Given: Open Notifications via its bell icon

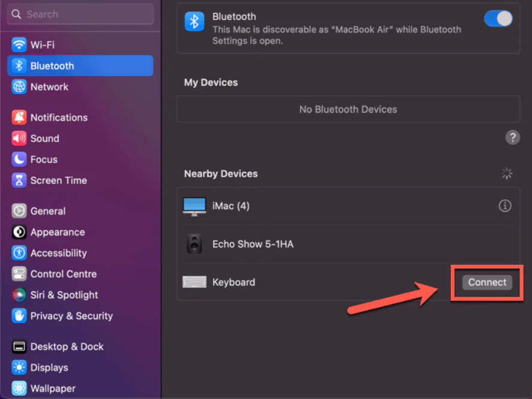Looking at the screenshot, I should tap(19, 117).
